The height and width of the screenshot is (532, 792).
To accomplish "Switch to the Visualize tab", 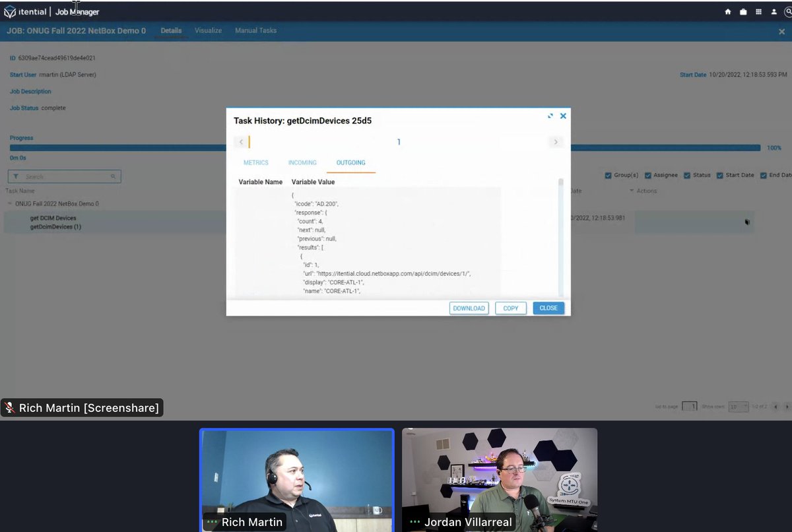I will pos(208,31).
